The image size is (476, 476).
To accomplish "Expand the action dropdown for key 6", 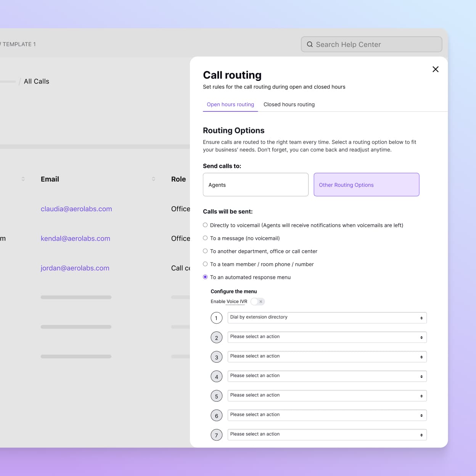I will 326,415.
